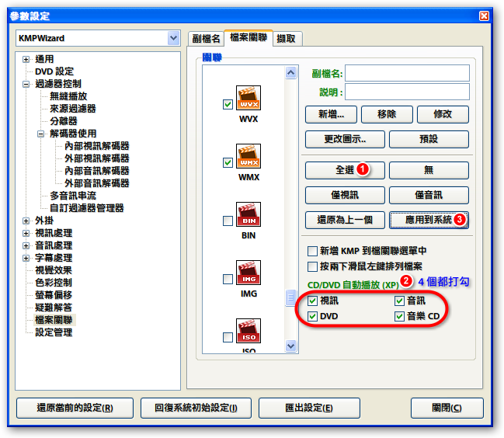Check the ISO association checkbox
This screenshot has height=438, width=504.
click(228, 337)
